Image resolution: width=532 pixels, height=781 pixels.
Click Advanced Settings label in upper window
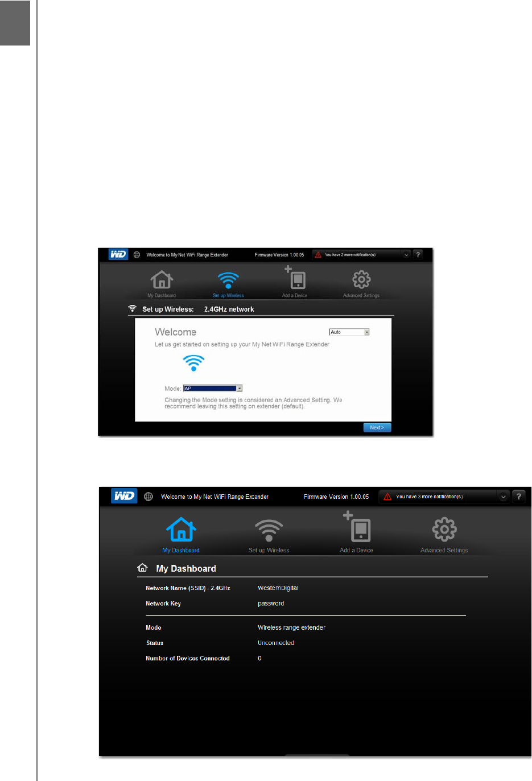(x=361, y=296)
